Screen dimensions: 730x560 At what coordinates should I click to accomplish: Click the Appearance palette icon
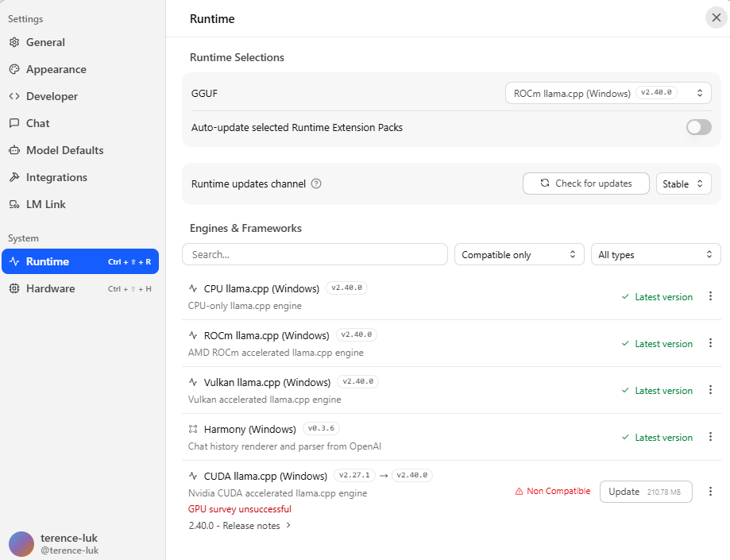coord(14,69)
